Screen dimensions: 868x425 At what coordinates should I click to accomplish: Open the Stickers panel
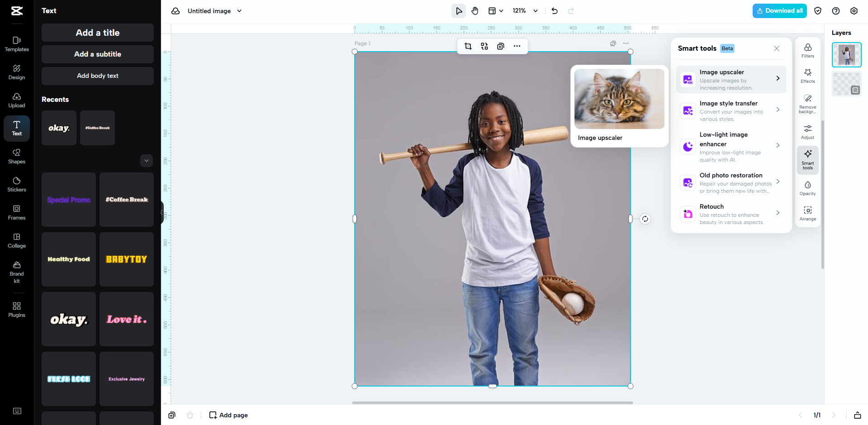point(16,183)
